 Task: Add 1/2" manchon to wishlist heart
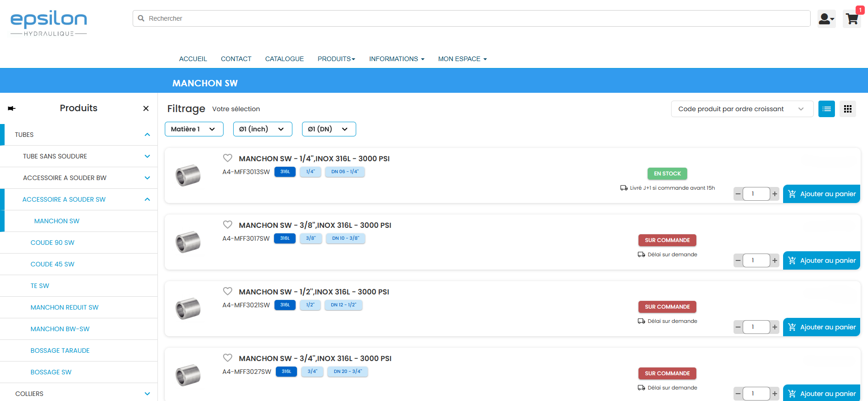(228, 291)
